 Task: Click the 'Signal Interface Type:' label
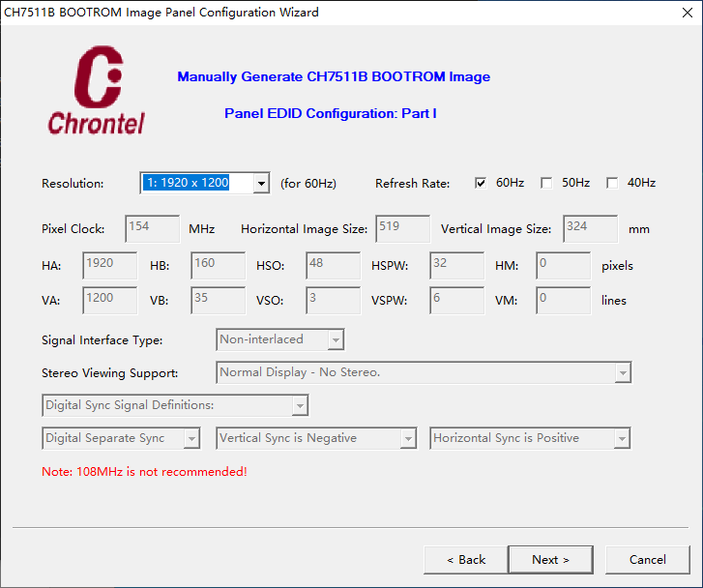(103, 340)
